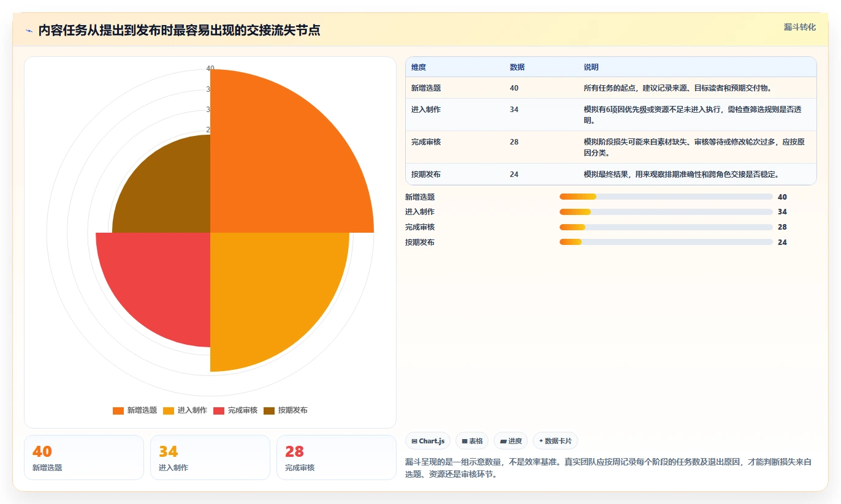Image resolution: width=841 pixels, height=504 pixels.
Task: Open the 34 进入制作 data card
Action: (210, 457)
